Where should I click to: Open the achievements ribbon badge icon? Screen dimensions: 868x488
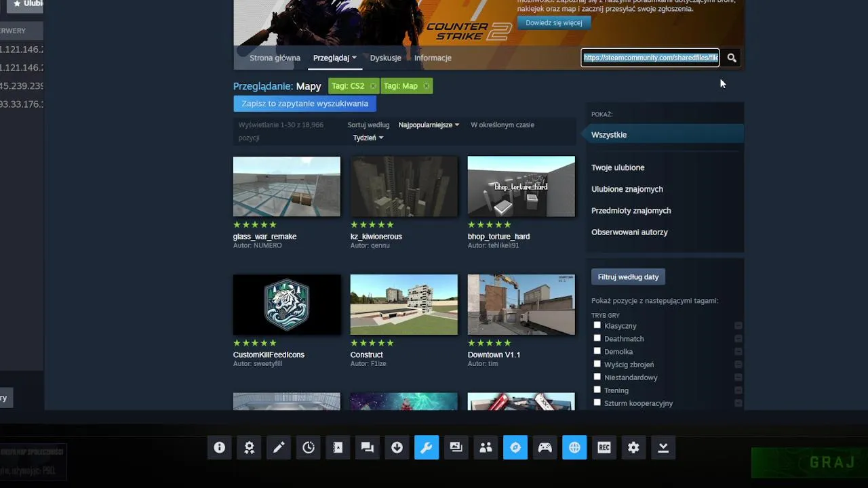point(249,447)
